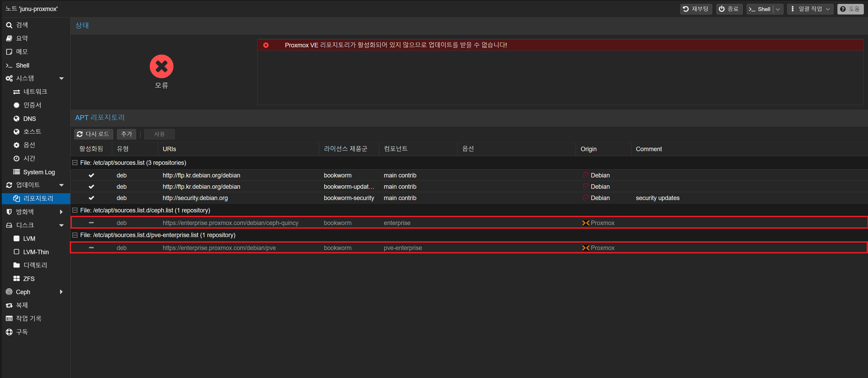Viewport: 868px width, 378px height.
Task: Open the DNS globe icon
Action: click(16, 119)
